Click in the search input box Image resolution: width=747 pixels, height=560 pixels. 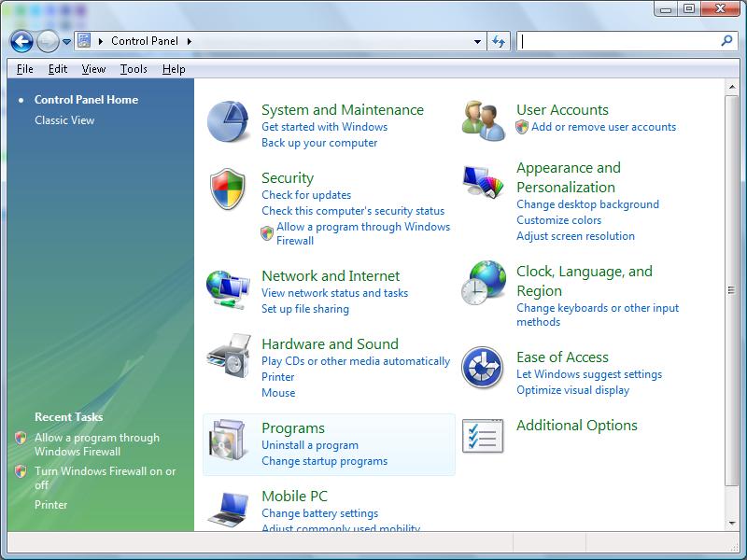coord(619,41)
